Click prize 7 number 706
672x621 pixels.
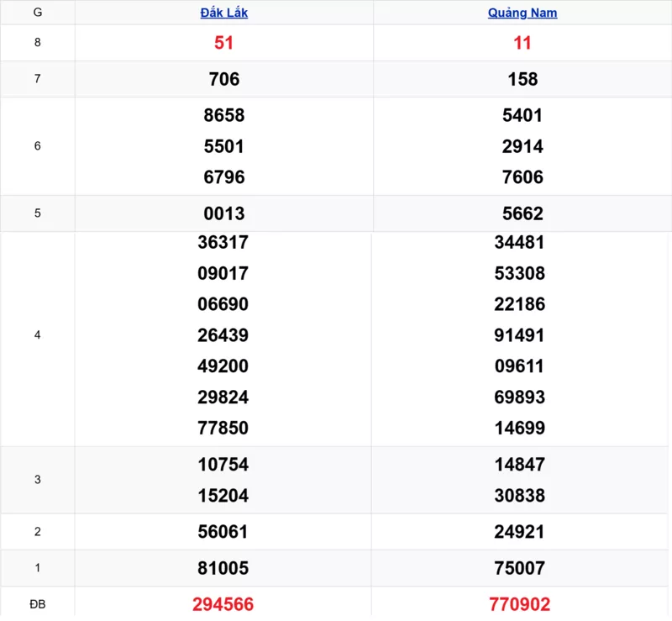[x=223, y=79]
